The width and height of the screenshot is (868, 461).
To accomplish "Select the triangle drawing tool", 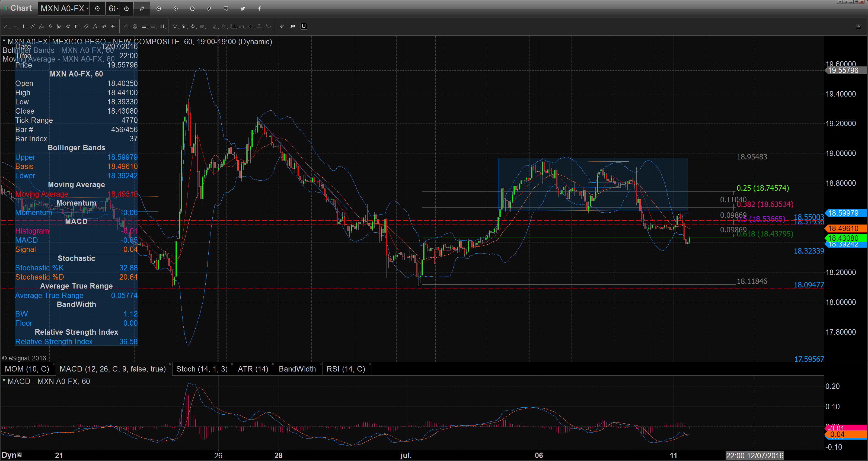I will tap(95, 26).
